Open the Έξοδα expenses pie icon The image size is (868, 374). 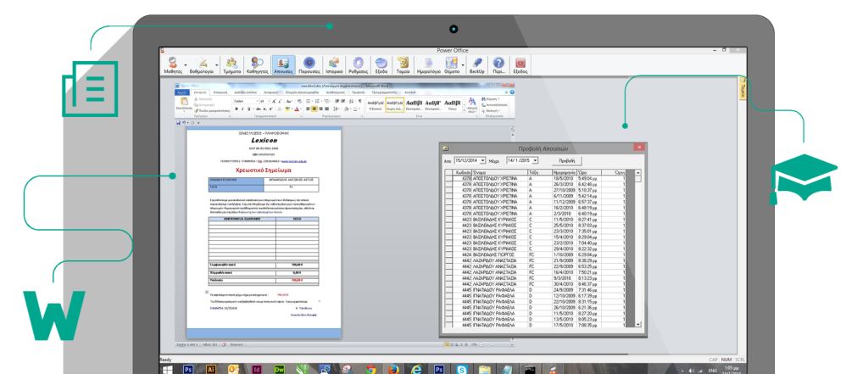[381, 64]
